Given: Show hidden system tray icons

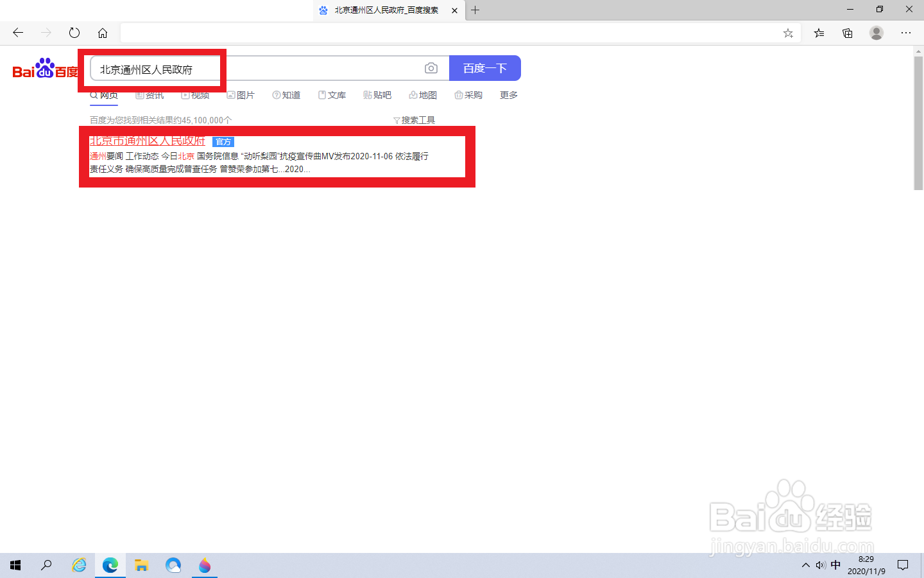Looking at the screenshot, I should (806, 565).
